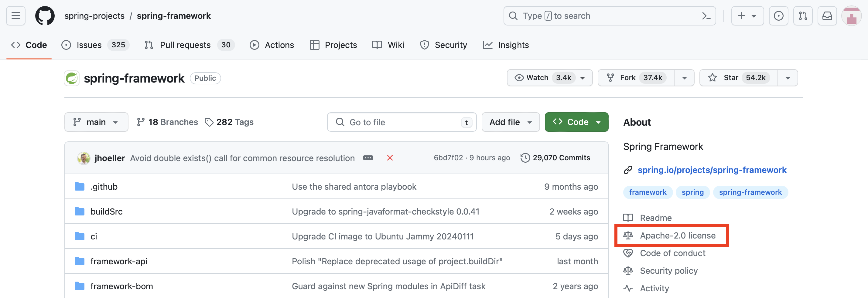868x298 pixels.
Task: Open the Insights tab
Action: pos(506,45)
